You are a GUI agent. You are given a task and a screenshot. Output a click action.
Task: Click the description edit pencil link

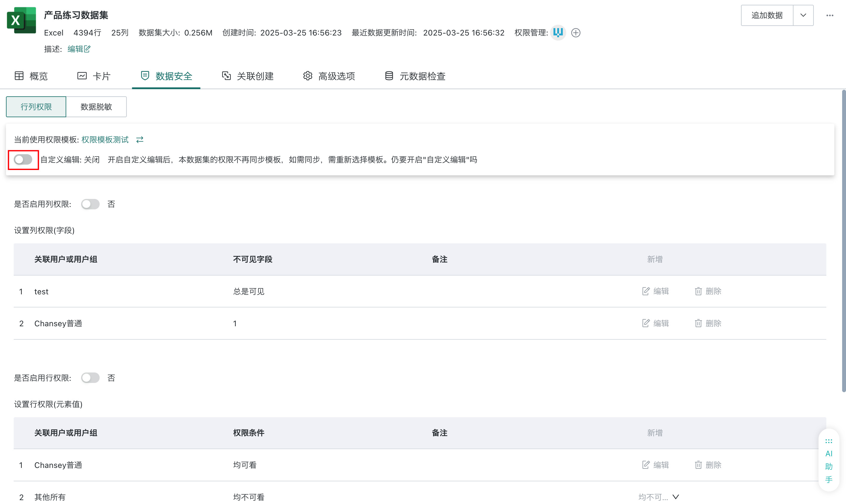tap(79, 49)
